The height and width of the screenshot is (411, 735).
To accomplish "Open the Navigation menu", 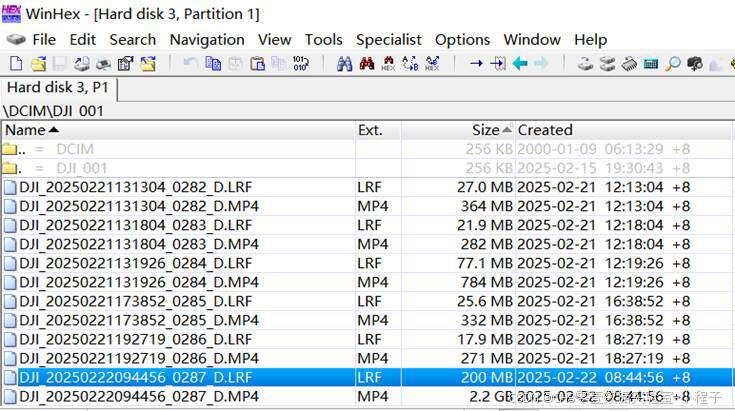I will [207, 40].
